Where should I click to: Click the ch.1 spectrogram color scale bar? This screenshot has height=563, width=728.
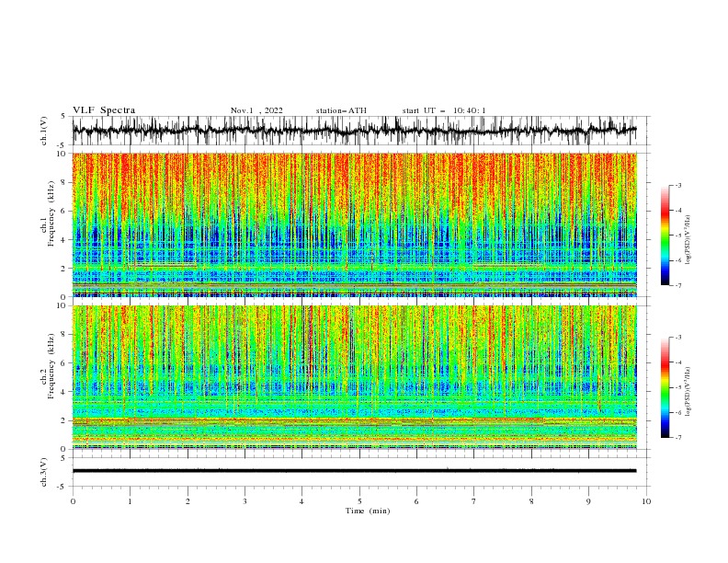point(665,236)
